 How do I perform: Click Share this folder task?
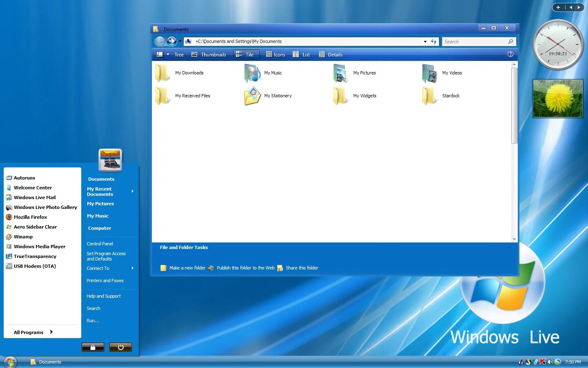(298, 268)
